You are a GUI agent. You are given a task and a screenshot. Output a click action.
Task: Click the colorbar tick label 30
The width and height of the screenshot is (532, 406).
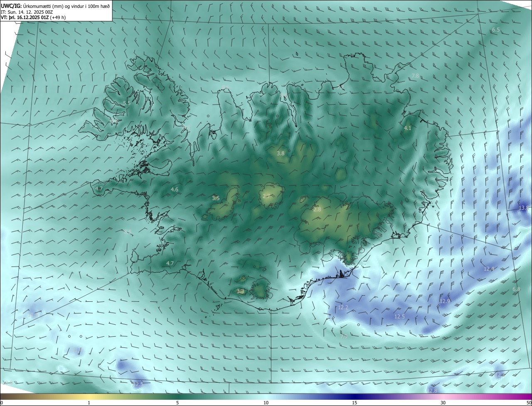click(x=443, y=403)
